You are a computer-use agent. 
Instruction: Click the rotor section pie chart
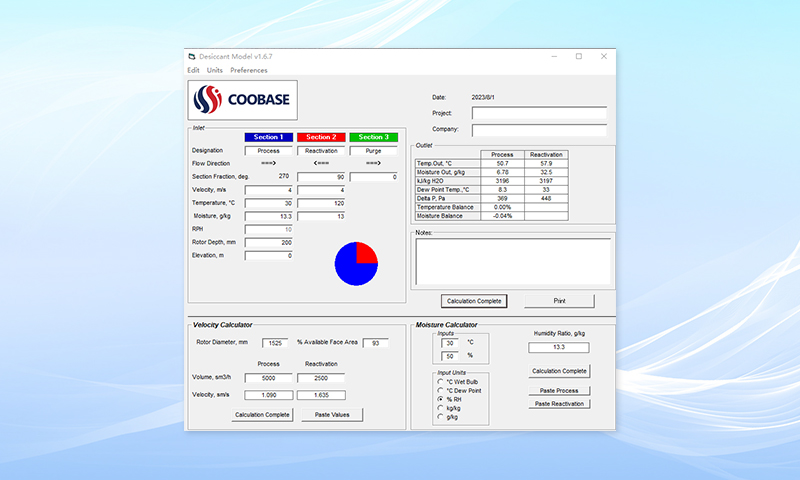355,264
